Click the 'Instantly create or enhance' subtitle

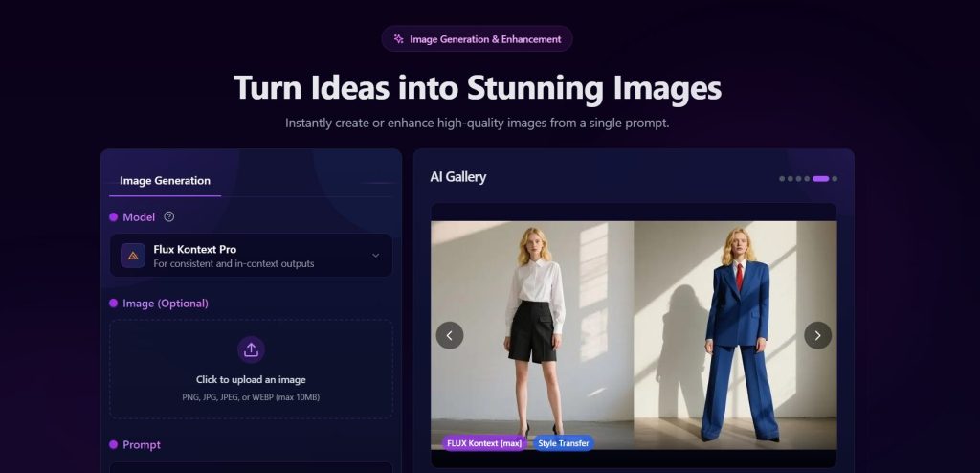pyautogui.click(x=477, y=123)
